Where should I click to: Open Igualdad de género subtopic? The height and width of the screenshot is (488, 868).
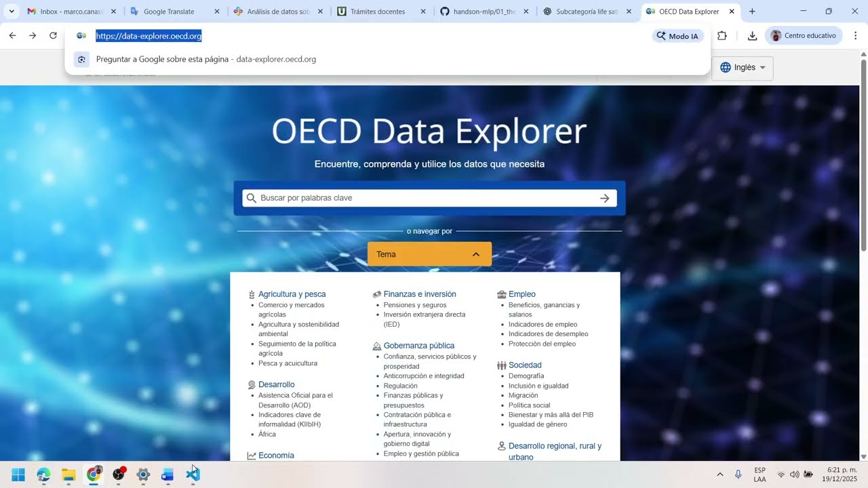(x=538, y=424)
